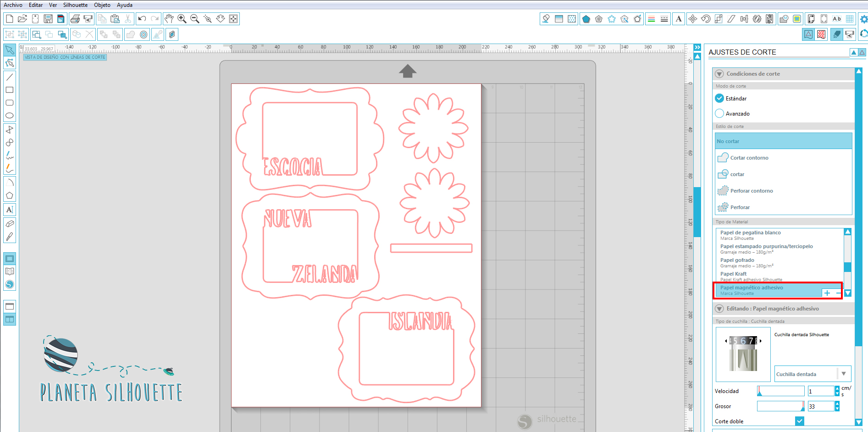The width and height of the screenshot is (868, 432).
Task: Collapse the Condiciones de corte section
Action: 719,74
